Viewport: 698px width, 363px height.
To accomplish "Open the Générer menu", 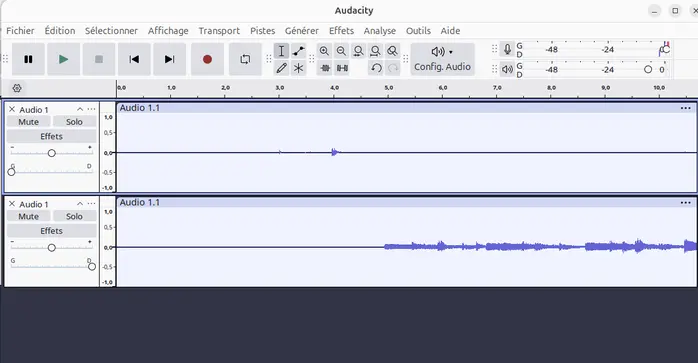I will click(x=302, y=31).
